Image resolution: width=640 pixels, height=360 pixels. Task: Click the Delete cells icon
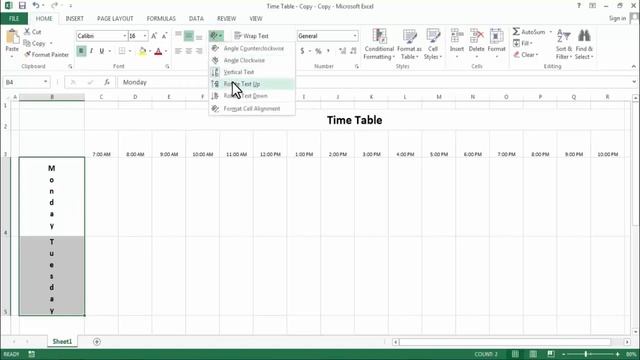coord(476,37)
